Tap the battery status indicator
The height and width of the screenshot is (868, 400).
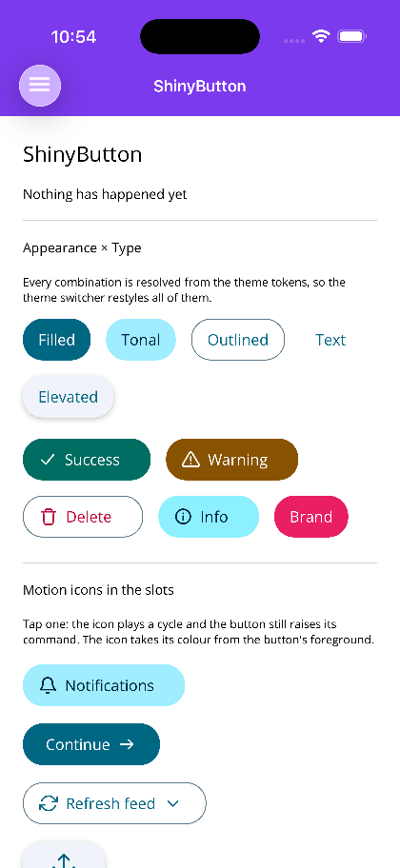click(351, 36)
